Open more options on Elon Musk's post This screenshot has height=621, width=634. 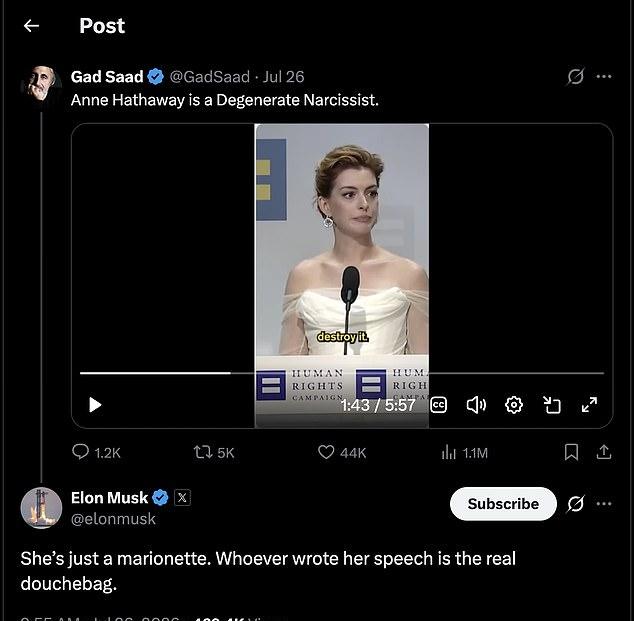point(604,504)
